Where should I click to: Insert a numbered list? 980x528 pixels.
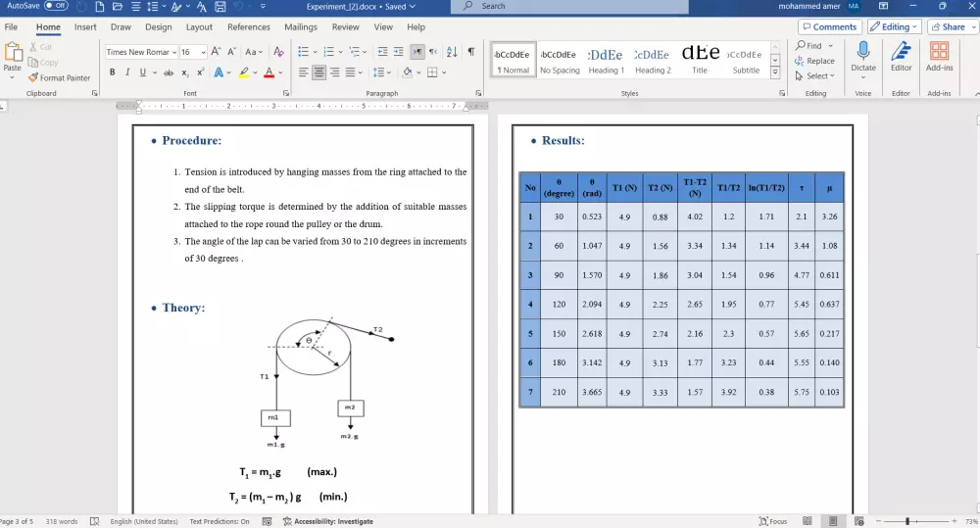click(x=328, y=52)
